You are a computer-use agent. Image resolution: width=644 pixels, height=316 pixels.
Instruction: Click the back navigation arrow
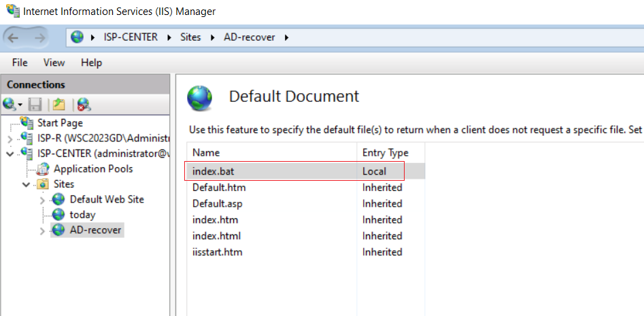pos(13,38)
